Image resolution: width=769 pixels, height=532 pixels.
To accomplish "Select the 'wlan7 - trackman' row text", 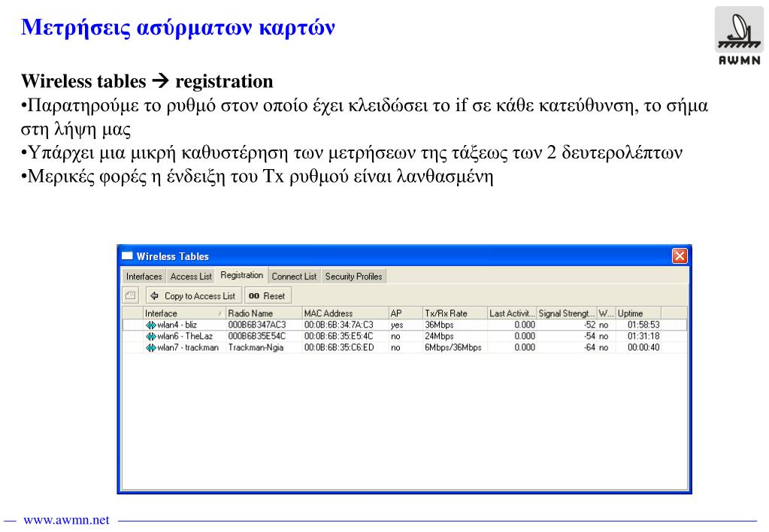I will [188, 347].
